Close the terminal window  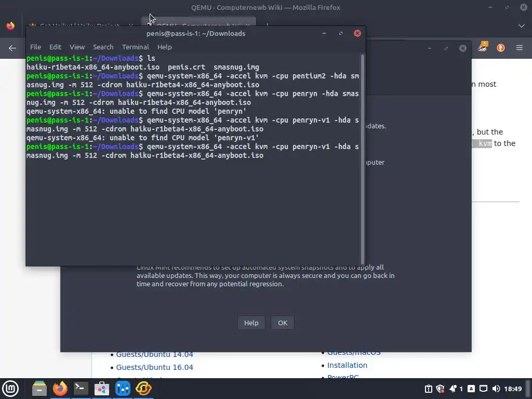357,33
